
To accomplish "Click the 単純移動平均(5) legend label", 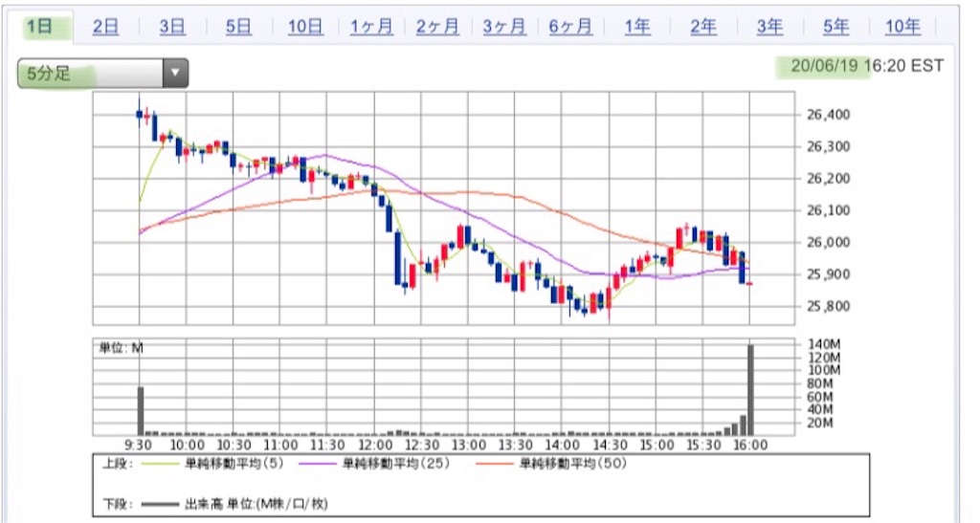I will click(x=234, y=464).
